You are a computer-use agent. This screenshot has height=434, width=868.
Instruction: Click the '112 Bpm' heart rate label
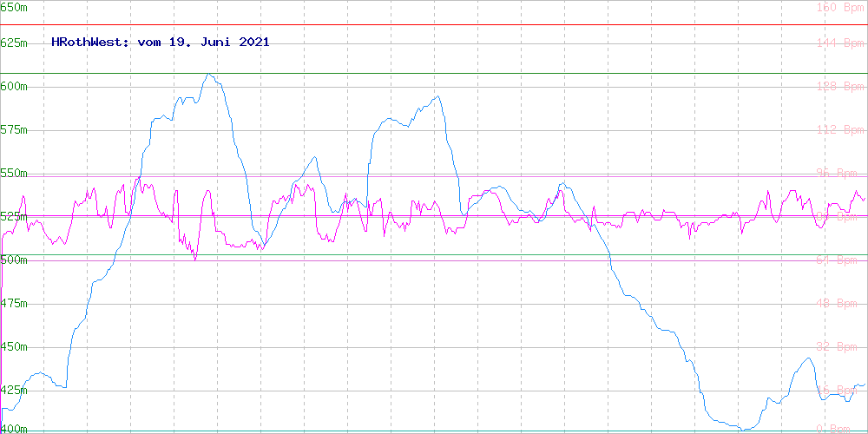pyautogui.click(x=840, y=130)
